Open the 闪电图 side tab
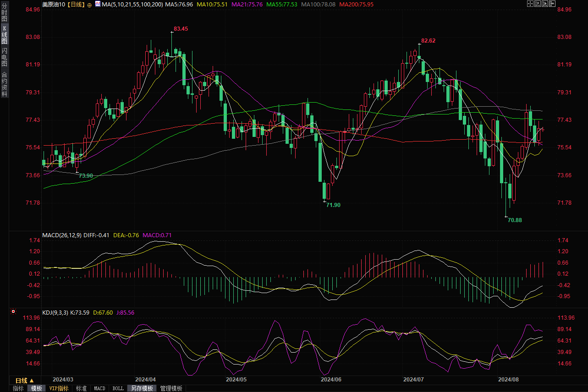588x392 pixels. 4,57
